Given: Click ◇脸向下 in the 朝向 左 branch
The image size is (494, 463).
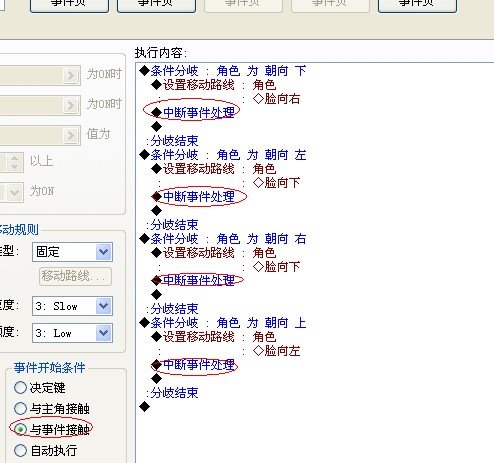Looking at the screenshot, I should tap(276, 183).
